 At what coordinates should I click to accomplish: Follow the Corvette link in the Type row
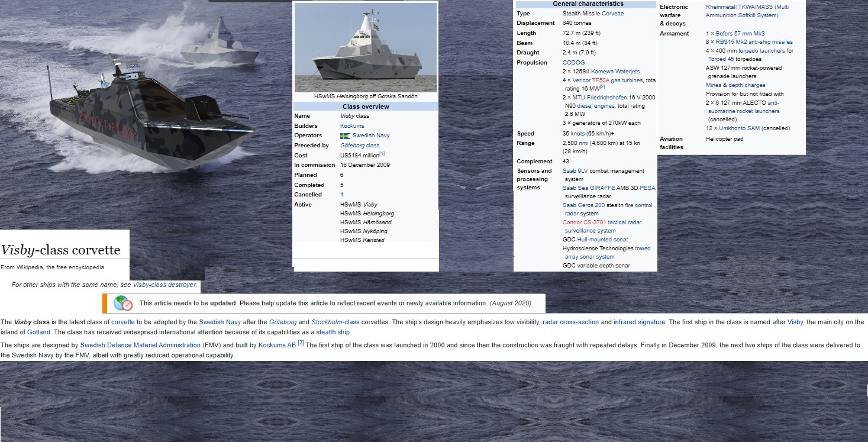[x=612, y=14]
